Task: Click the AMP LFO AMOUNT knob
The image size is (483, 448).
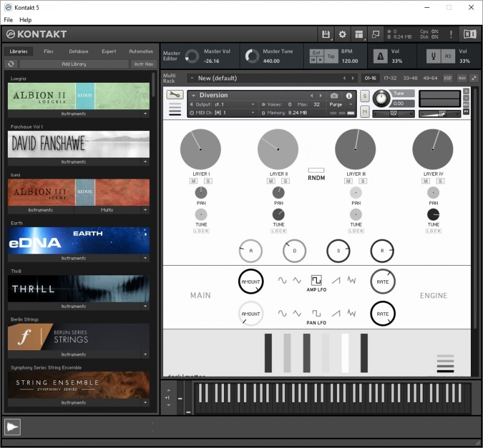Action: click(251, 281)
